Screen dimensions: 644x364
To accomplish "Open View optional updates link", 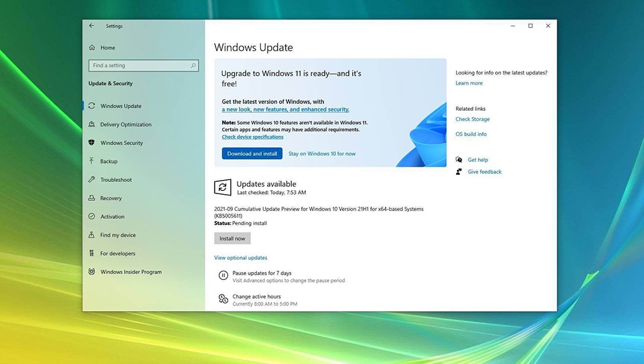I will (x=241, y=257).
